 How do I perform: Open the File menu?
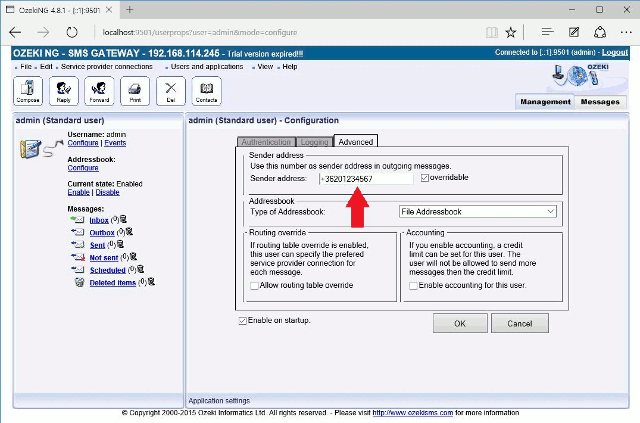pyautogui.click(x=26, y=67)
